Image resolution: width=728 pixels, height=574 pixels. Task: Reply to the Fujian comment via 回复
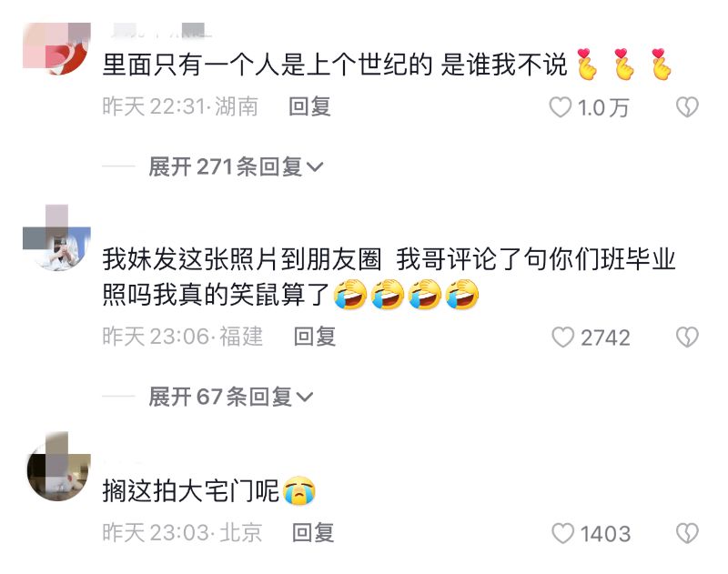coord(315,337)
